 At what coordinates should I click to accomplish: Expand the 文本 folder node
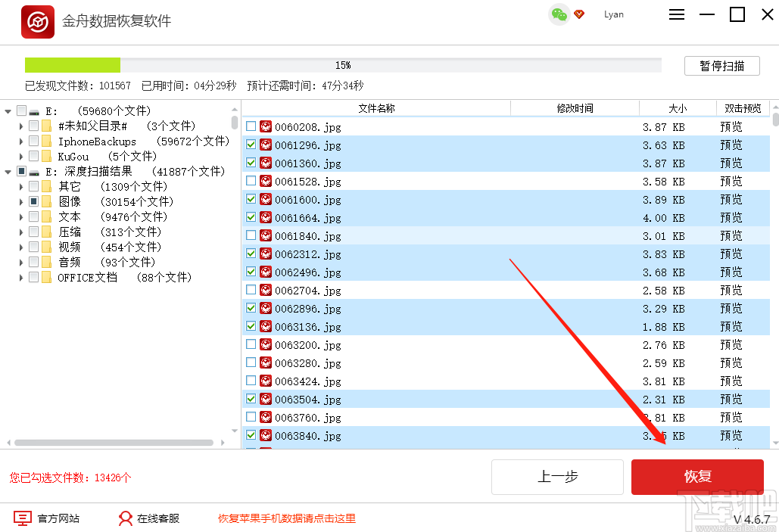point(21,217)
